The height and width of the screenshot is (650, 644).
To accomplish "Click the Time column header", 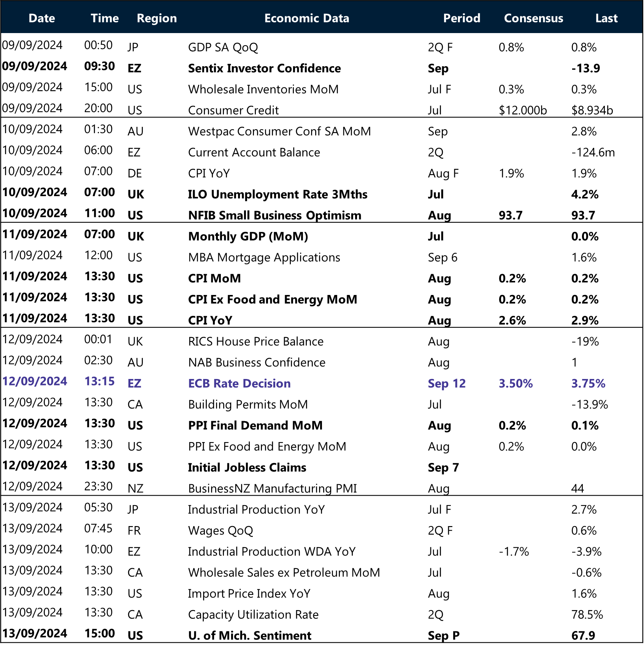I will [x=105, y=18].
